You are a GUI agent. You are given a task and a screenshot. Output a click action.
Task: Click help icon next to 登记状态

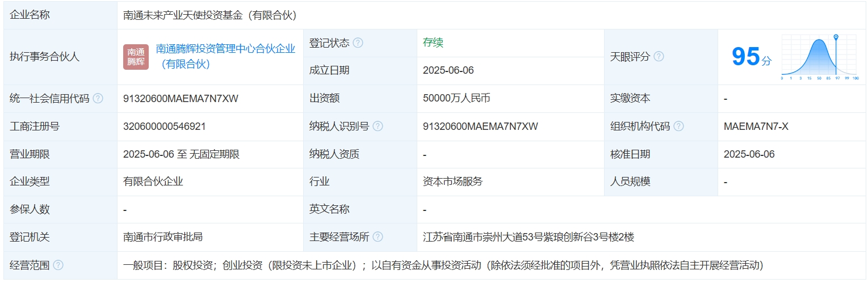[358, 43]
